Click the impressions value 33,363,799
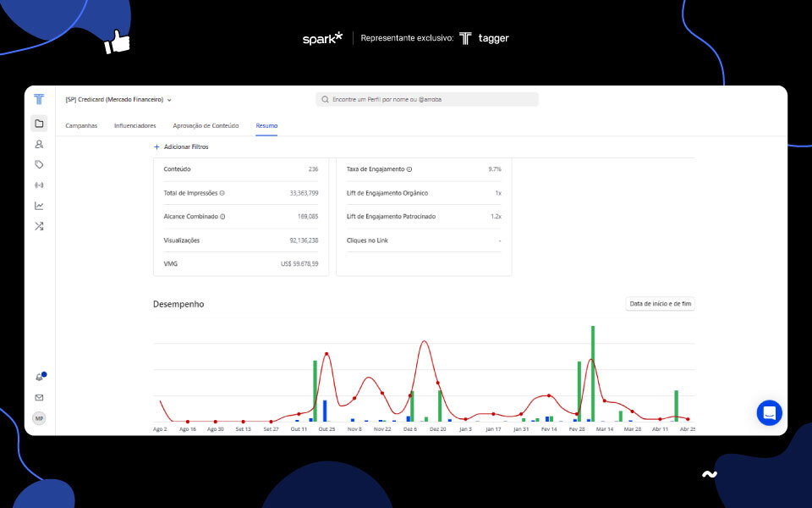This screenshot has width=812, height=508. coord(304,193)
